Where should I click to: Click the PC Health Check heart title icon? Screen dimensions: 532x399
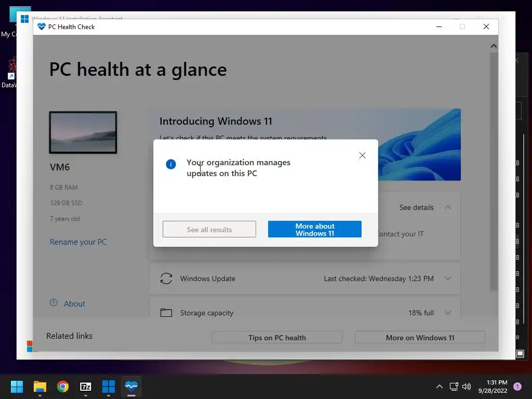click(x=42, y=26)
